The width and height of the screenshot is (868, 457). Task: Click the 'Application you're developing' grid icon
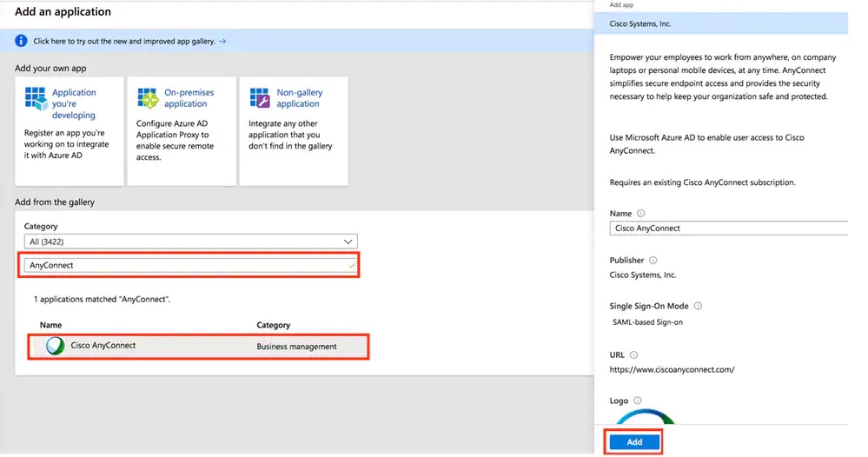coord(36,98)
